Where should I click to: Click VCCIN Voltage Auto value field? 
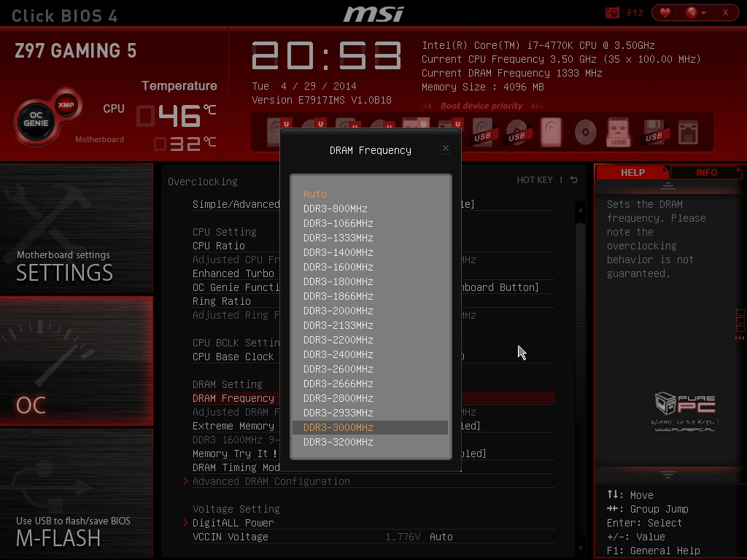click(x=441, y=537)
